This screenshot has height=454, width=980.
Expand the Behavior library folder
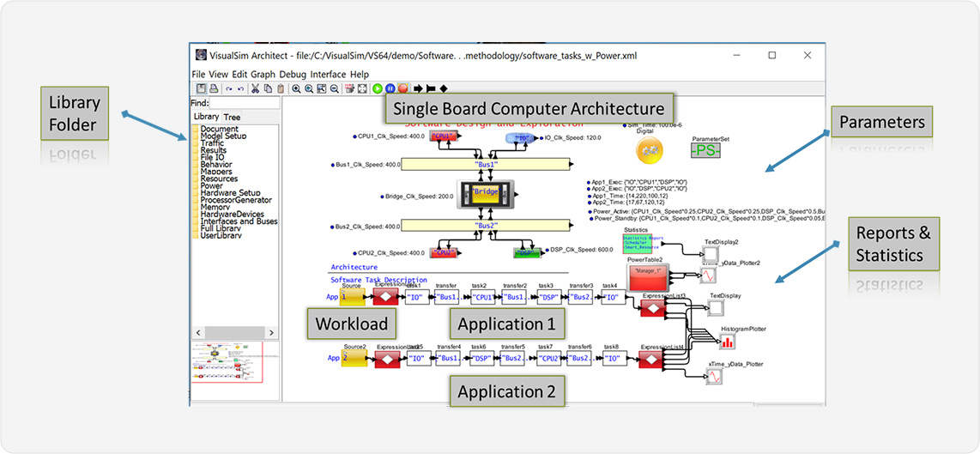point(212,165)
